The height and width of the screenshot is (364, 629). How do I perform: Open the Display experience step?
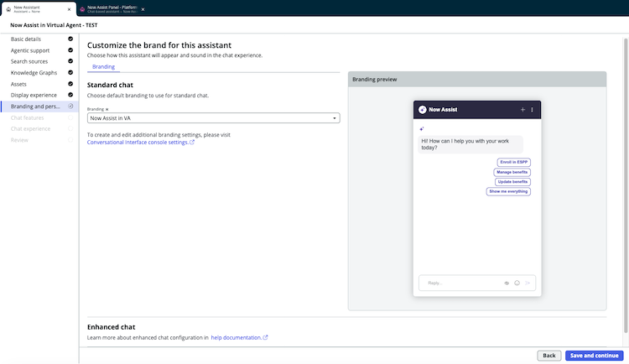pos(34,95)
